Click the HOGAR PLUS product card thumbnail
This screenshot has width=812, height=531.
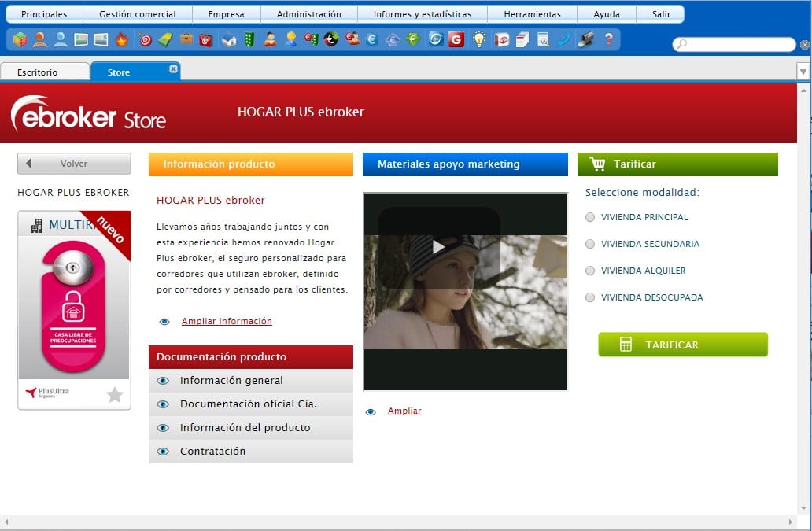(x=74, y=310)
